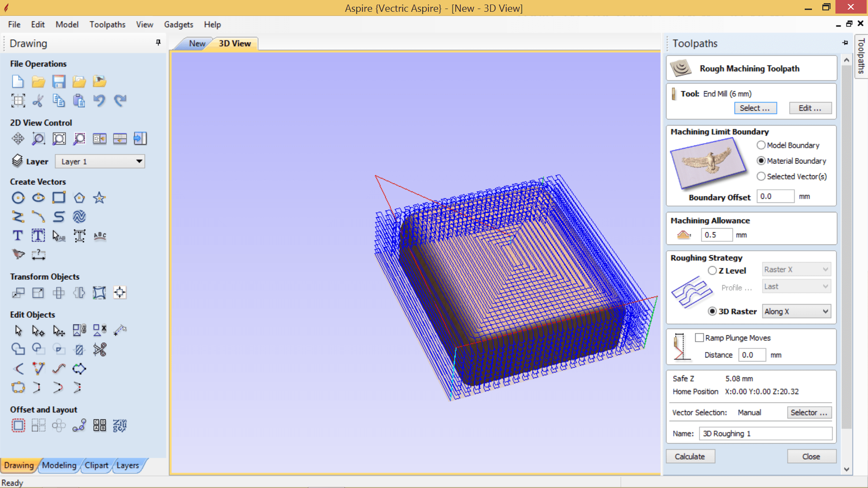
Task: Select the Draw Rectangle tool
Action: click(x=59, y=198)
